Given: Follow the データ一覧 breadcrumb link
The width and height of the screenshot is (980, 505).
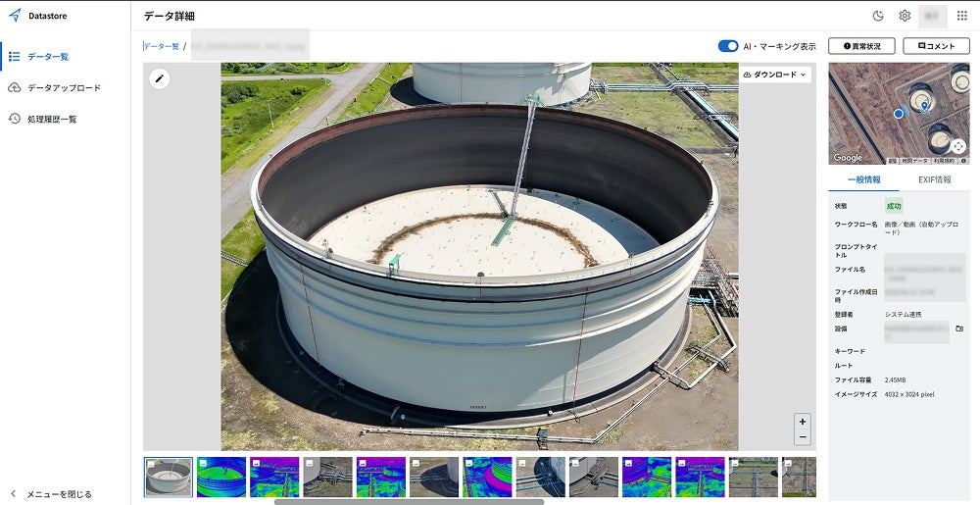Looking at the screenshot, I should 162,46.
